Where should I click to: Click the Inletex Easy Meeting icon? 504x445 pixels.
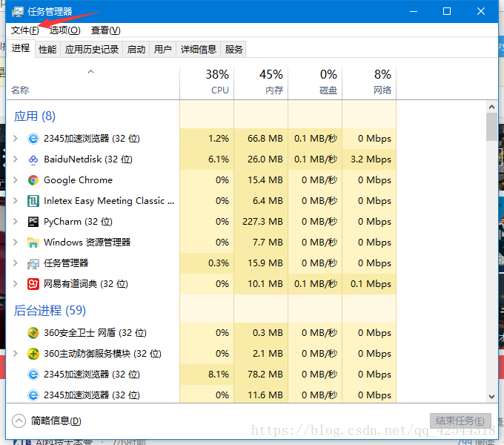pos(33,201)
